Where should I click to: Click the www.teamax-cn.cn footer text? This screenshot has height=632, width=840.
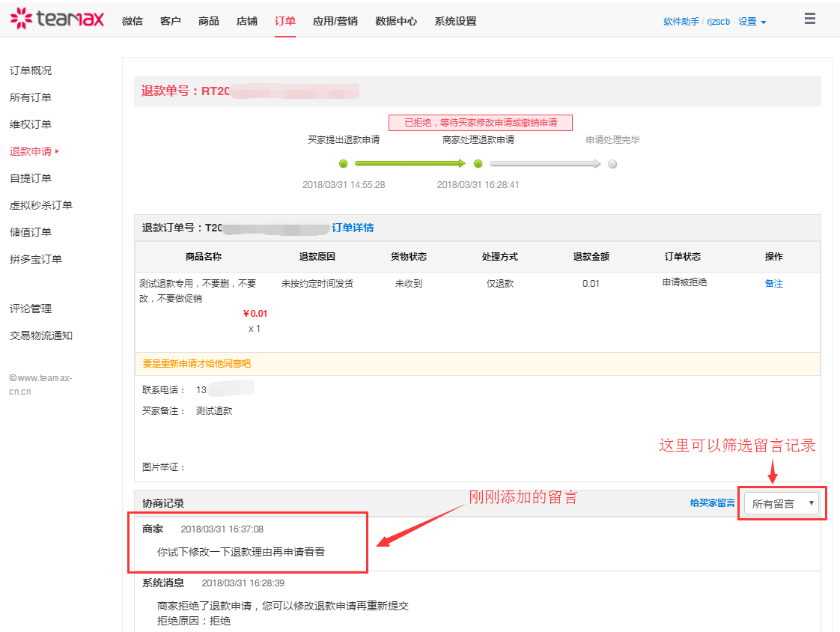pos(40,384)
